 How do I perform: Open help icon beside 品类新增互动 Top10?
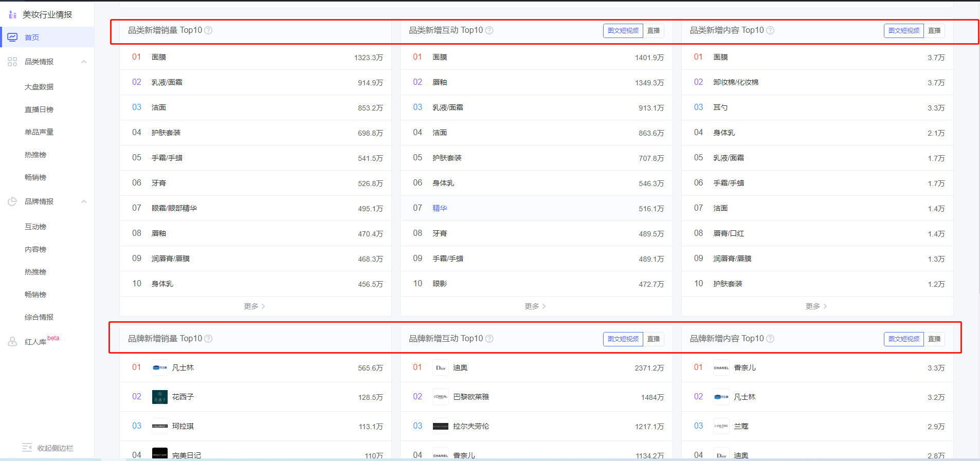tap(489, 30)
